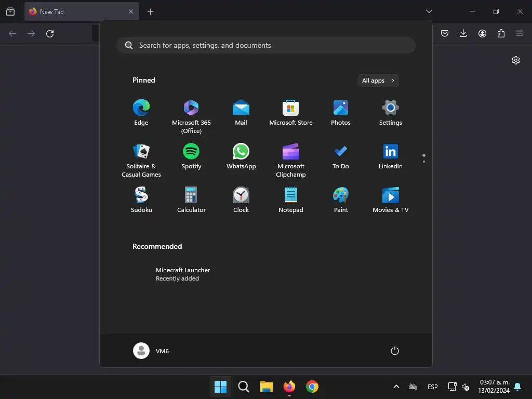Show All apps list
532x399 pixels.
378,81
